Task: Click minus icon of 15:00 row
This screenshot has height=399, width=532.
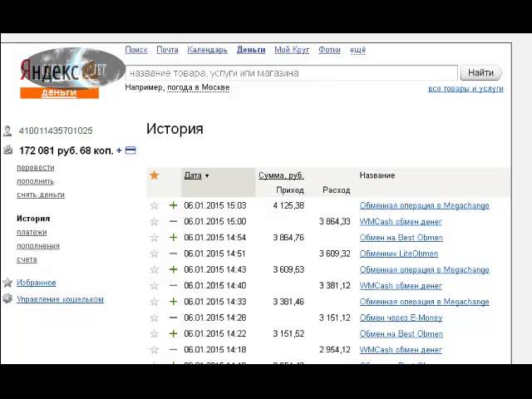Action: pos(174,222)
